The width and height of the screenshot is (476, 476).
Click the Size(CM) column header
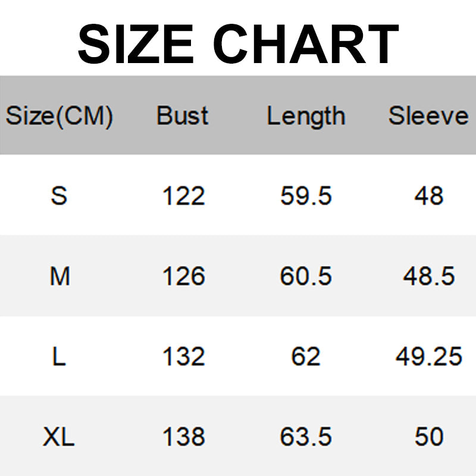pyautogui.click(x=59, y=116)
